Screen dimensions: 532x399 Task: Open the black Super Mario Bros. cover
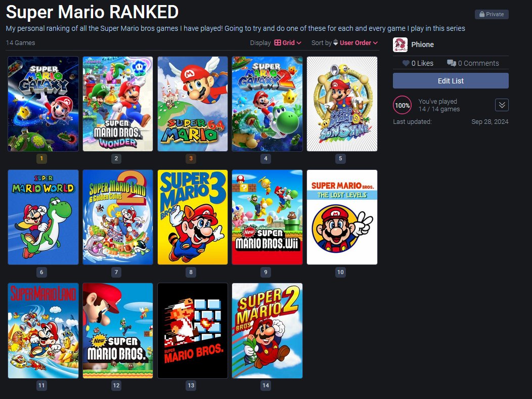point(192,331)
